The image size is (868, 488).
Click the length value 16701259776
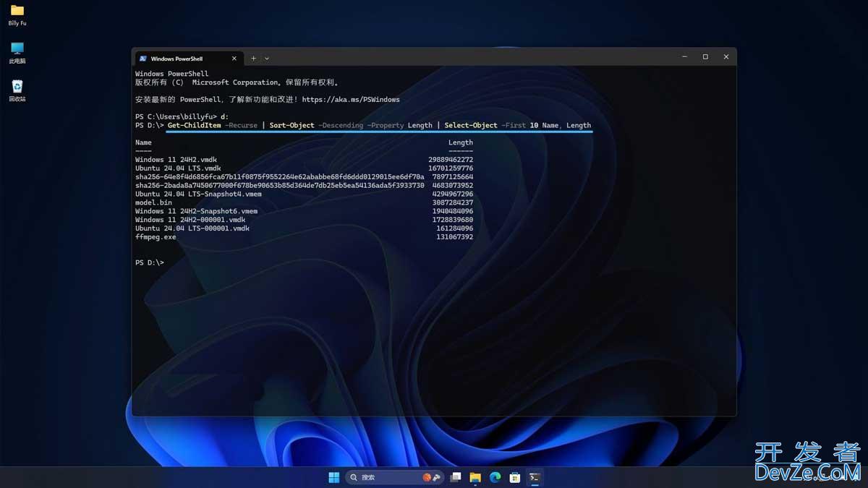click(x=451, y=168)
